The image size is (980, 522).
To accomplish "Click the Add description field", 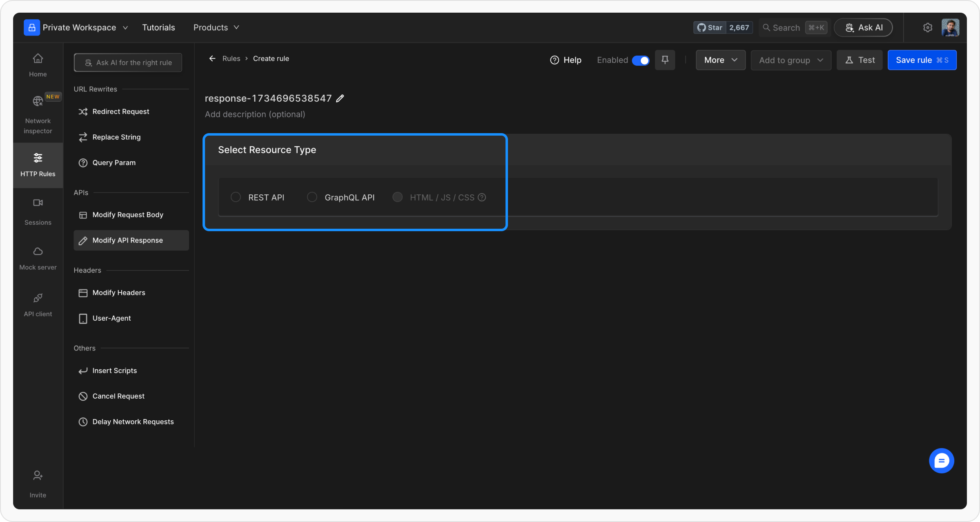I will pyautogui.click(x=255, y=114).
